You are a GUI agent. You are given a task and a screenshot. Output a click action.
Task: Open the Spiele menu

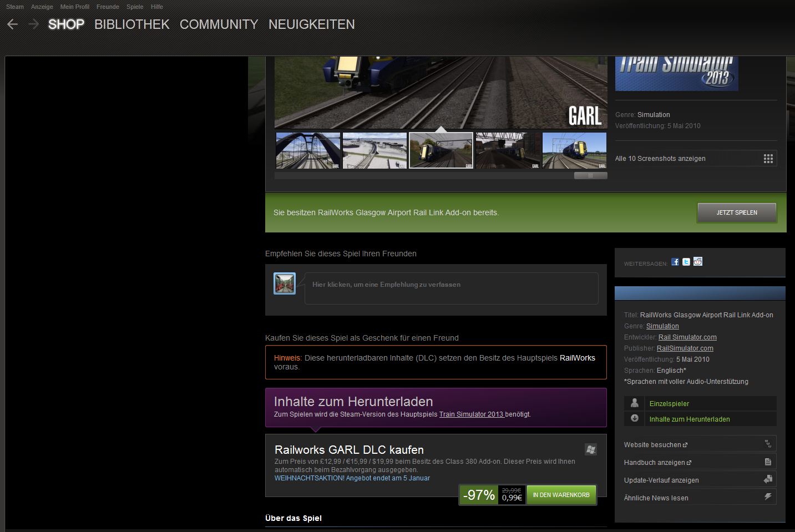(135, 7)
